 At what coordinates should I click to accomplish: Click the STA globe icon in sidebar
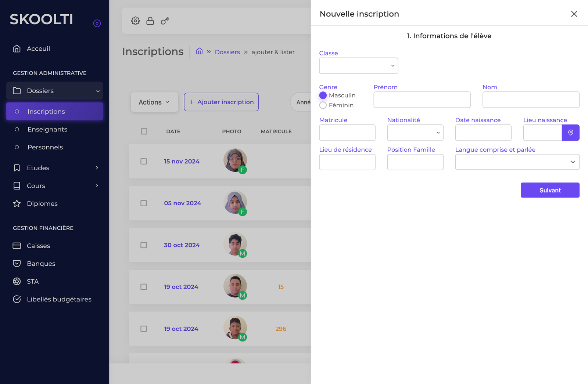click(x=17, y=281)
